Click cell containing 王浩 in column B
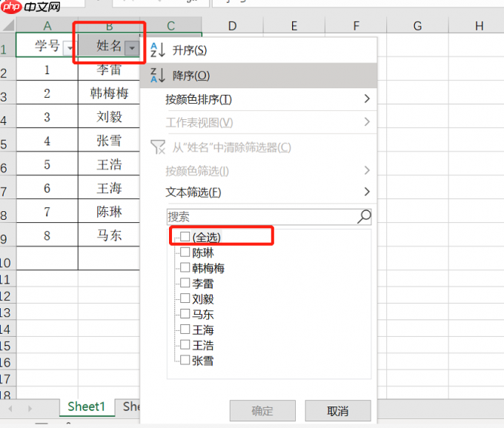 click(109, 164)
